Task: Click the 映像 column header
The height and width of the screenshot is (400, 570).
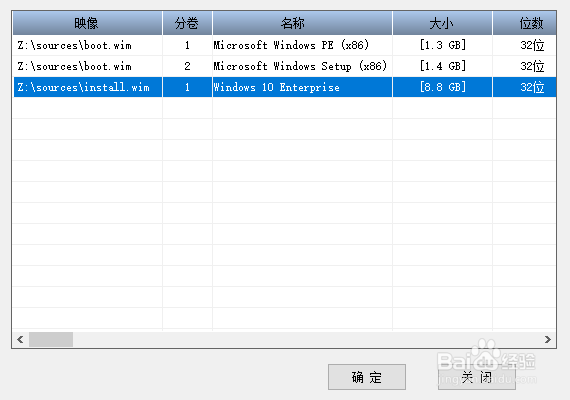Action: click(x=87, y=23)
